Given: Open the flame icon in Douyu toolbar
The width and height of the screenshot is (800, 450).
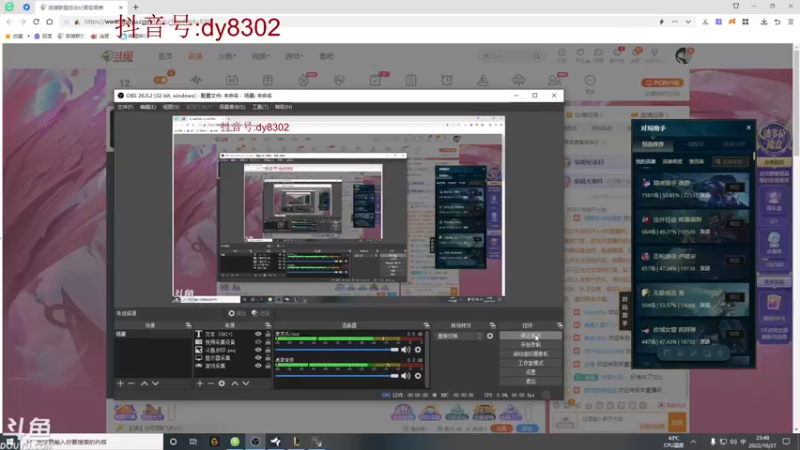Looking at the screenshot, I should pyautogui.click(x=304, y=80).
